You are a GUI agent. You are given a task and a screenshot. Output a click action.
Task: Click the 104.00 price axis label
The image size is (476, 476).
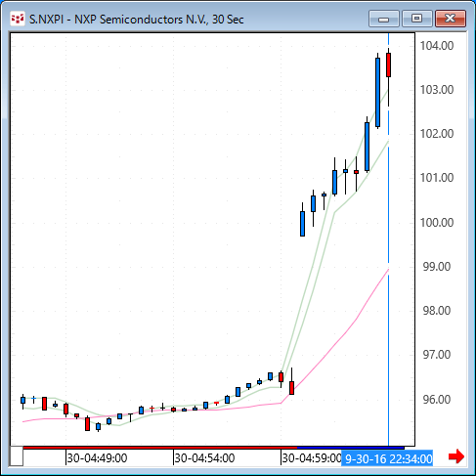coord(437,46)
